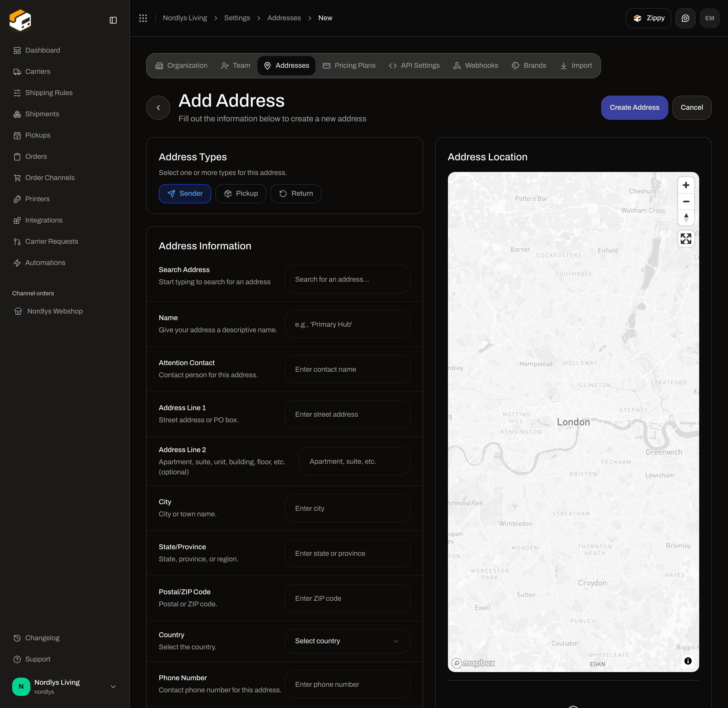This screenshot has width=728, height=708.
Task: Select the Addresses tab
Action: [286, 66]
